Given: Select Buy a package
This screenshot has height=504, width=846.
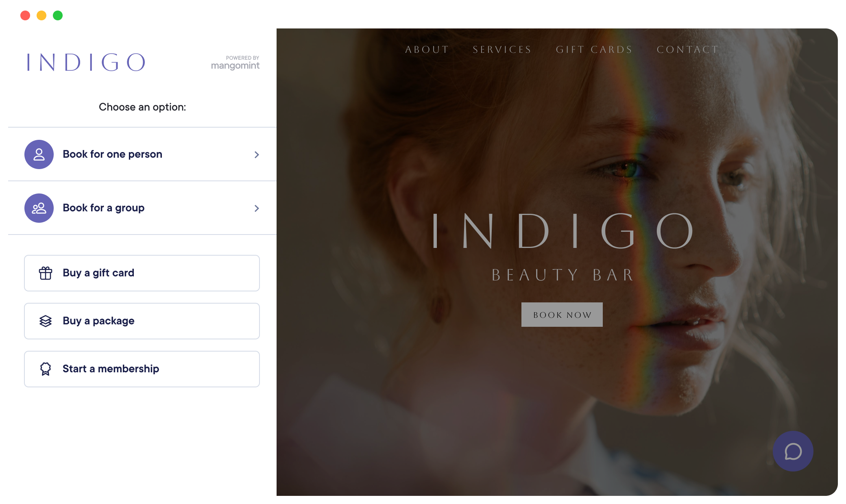Looking at the screenshot, I should click(x=142, y=321).
